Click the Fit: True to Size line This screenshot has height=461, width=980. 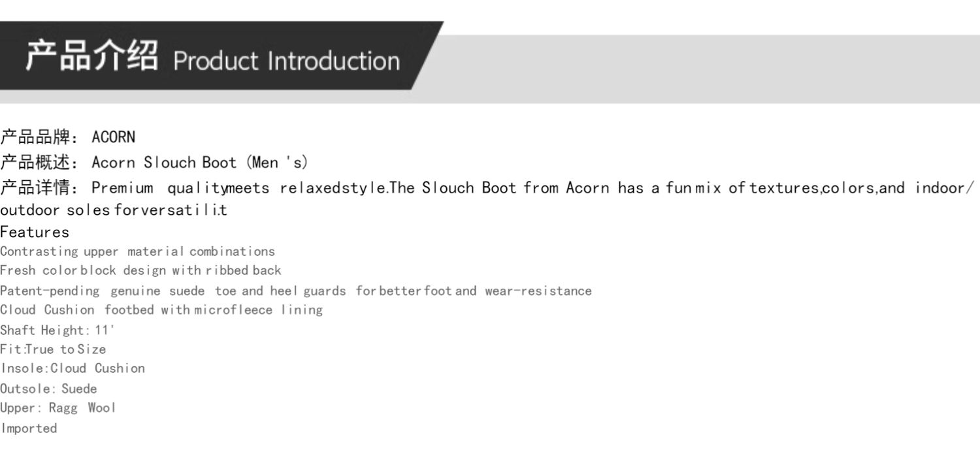point(53,349)
